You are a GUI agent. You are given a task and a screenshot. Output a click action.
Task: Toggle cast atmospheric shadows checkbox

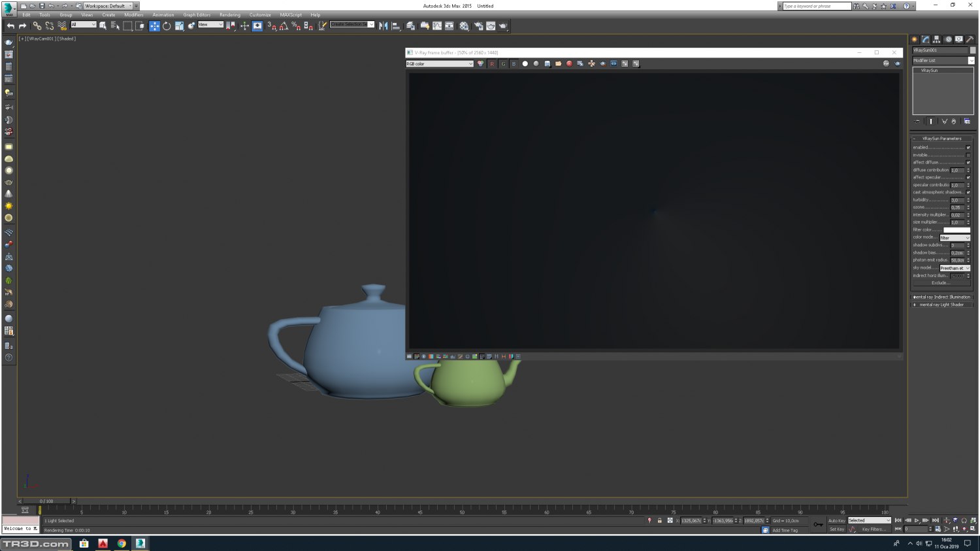pos(968,192)
